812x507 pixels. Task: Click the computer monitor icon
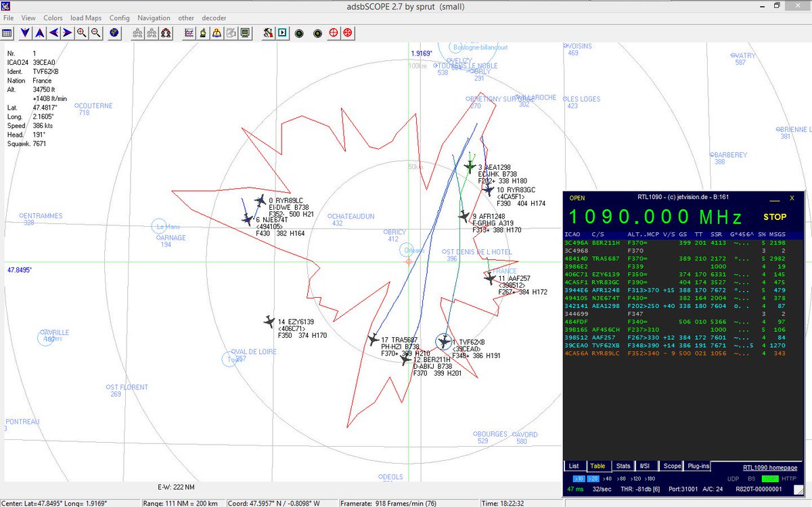245,32
